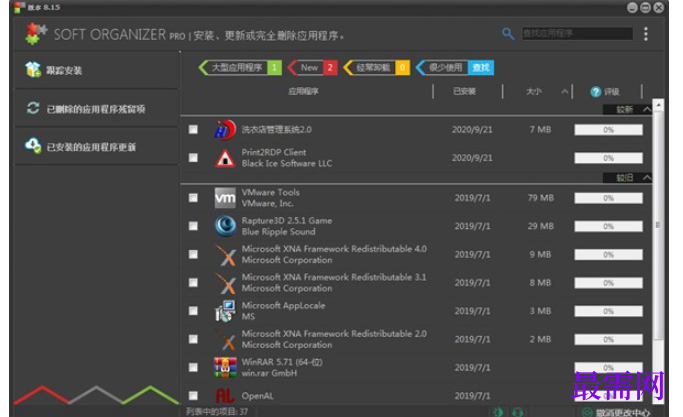This screenshot has height=417, width=683.
Task: Click the Black Ice Software LLC publisher text
Action: [x=287, y=163]
